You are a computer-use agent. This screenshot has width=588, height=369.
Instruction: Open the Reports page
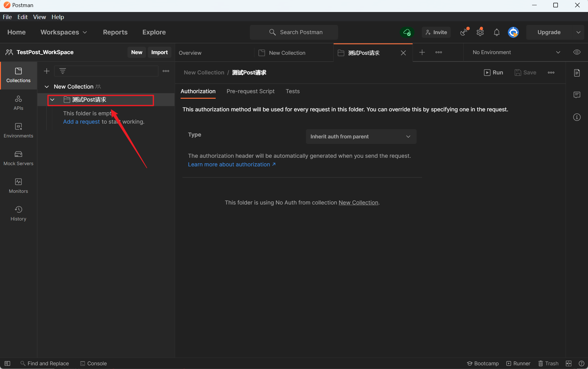click(115, 32)
